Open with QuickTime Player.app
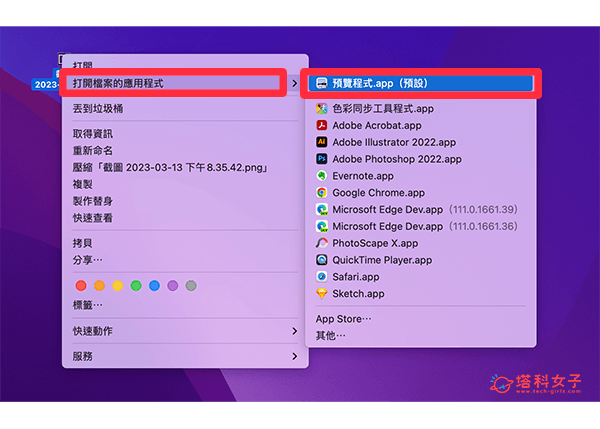The width and height of the screenshot is (600, 429). (421, 260)
